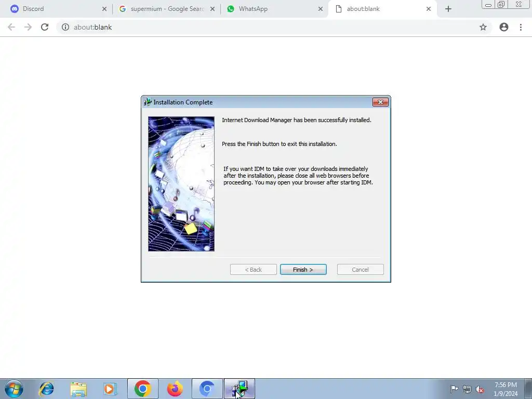This screenshot has height=399, width=532.
Task: Reload the current page
Action: point(45,27)
